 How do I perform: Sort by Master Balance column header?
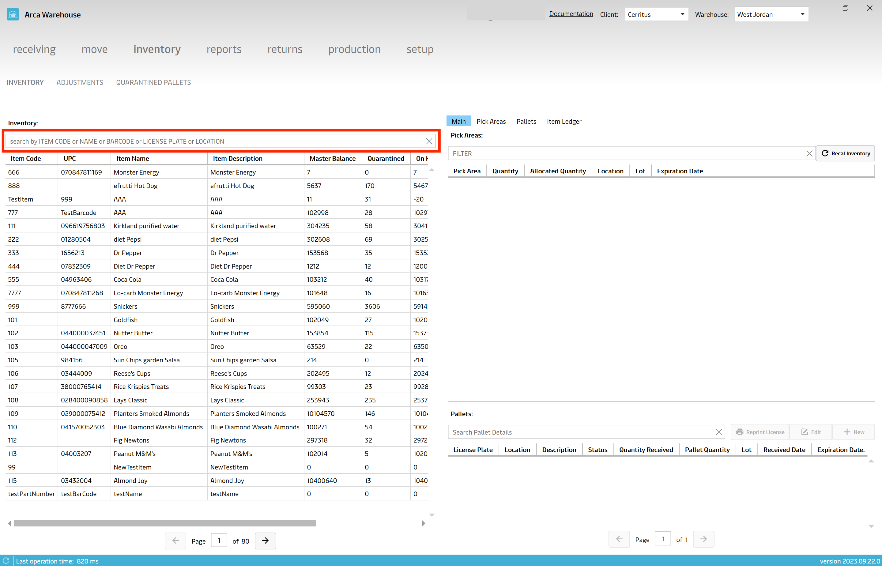coord(333,158)
